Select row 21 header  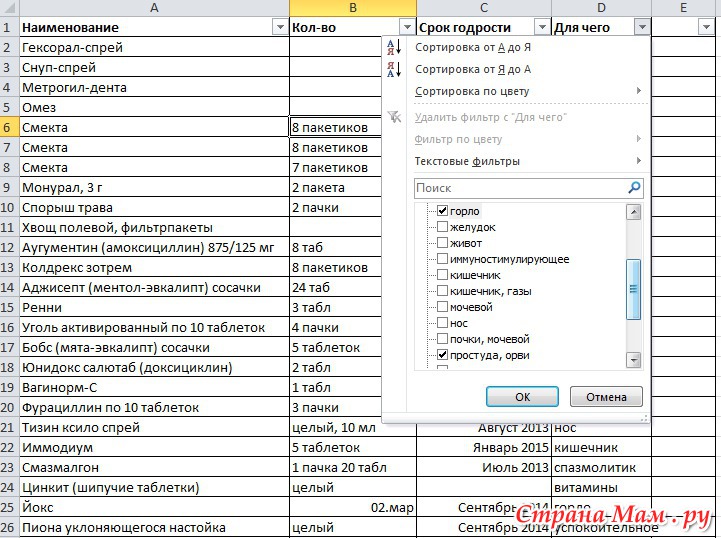(9, 427)
